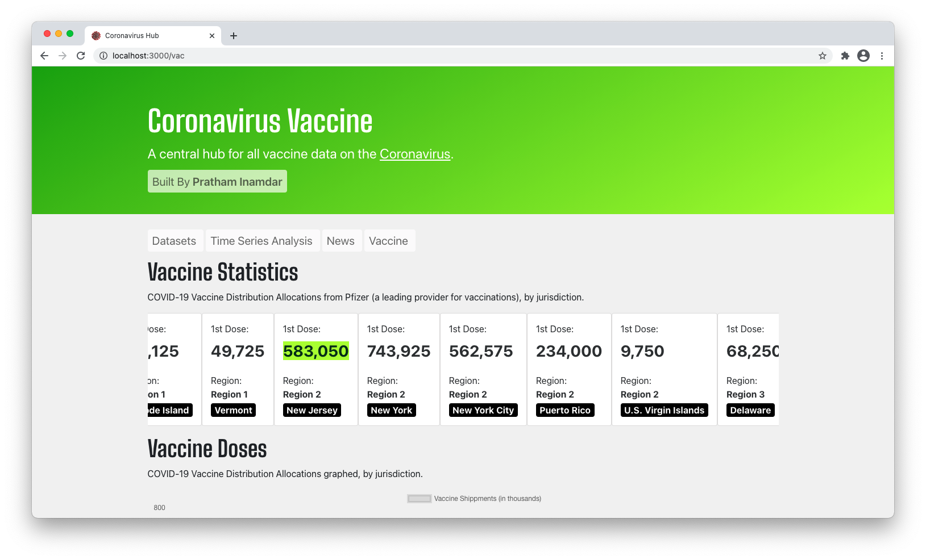Click the New Jersey jurisdiction badge
926x560 pixels.
coord(312,410)
